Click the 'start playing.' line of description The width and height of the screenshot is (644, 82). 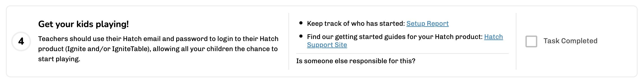pyautogui.click(x=59, y=59)
